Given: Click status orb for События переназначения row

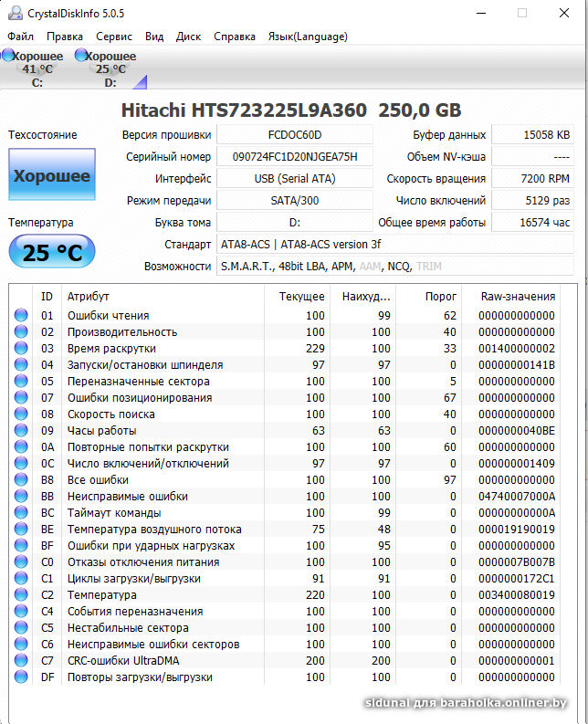Looking at the screenshot, I should coord(21,612).
